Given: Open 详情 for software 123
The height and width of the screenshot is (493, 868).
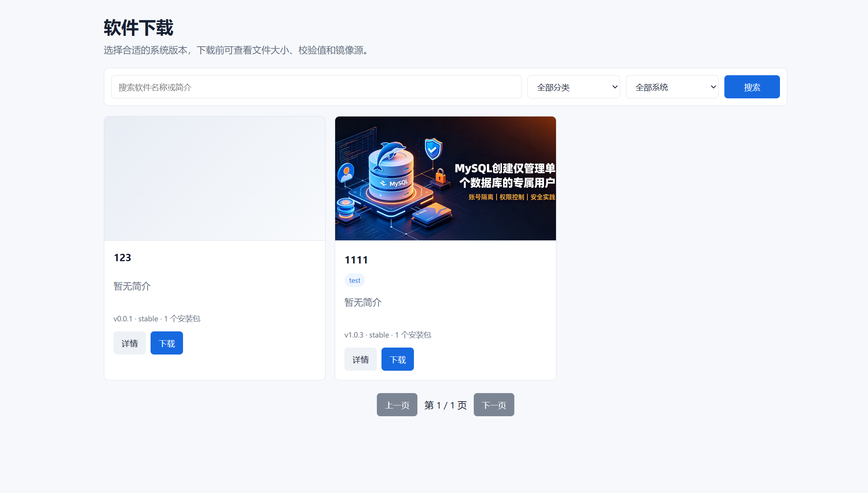Looking at the screenshot, I should coord(130,343).
